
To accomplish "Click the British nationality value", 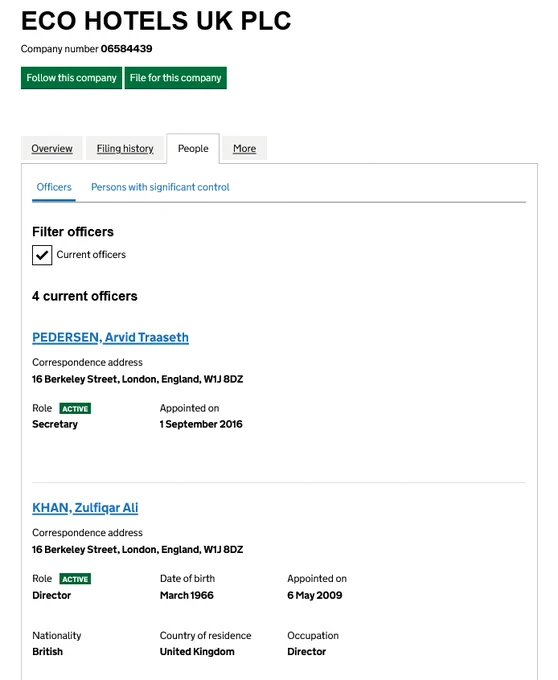I will pos(48,652).
